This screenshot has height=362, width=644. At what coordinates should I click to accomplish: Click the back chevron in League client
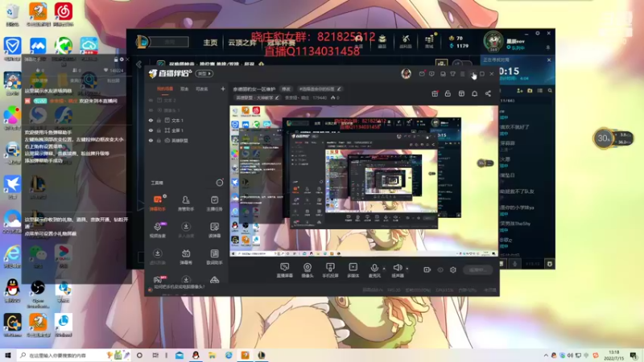(138, 64)
